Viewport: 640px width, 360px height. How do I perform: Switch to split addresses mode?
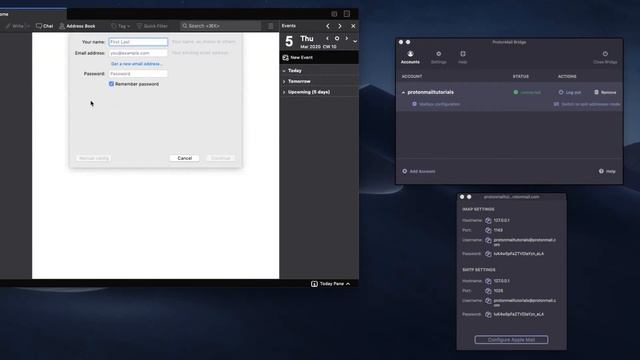coord(587,104)
